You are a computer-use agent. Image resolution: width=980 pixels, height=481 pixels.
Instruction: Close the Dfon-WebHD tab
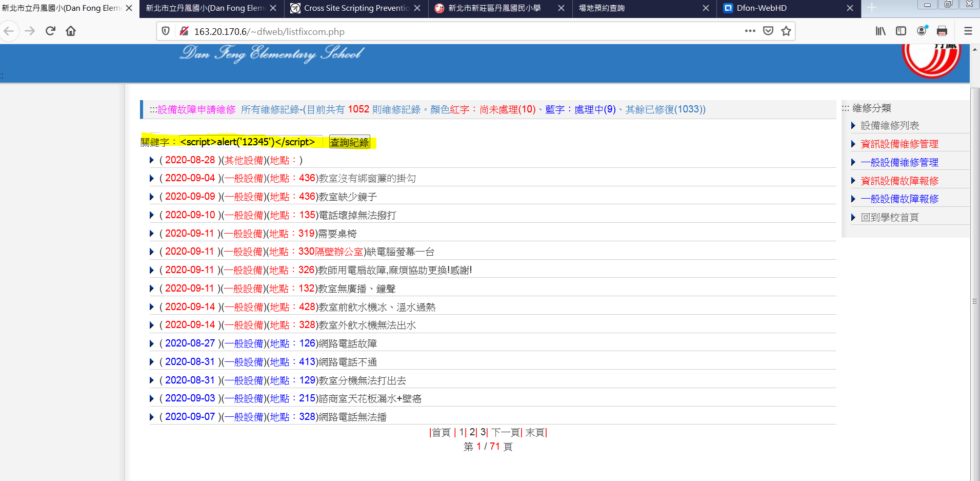pos(850,8)
